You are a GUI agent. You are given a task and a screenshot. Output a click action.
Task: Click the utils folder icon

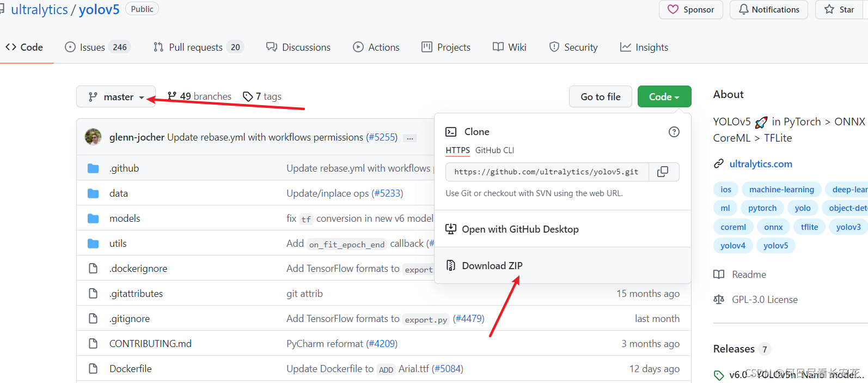click(93, 244)
